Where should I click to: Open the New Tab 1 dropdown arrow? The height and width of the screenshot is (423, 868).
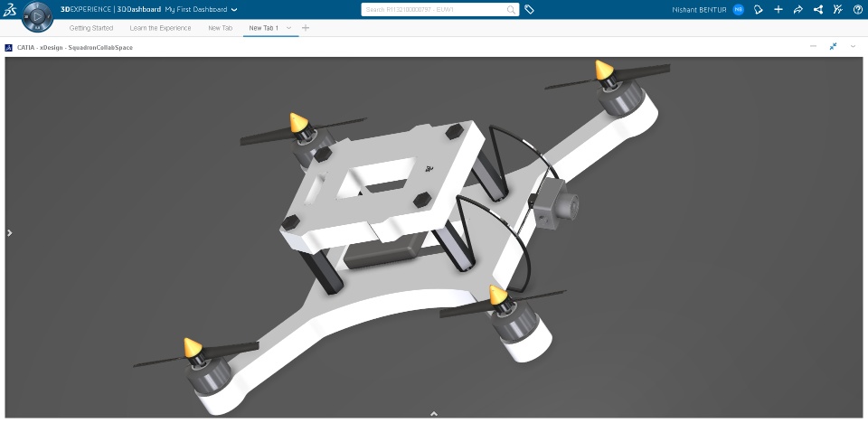click(288, 28)
